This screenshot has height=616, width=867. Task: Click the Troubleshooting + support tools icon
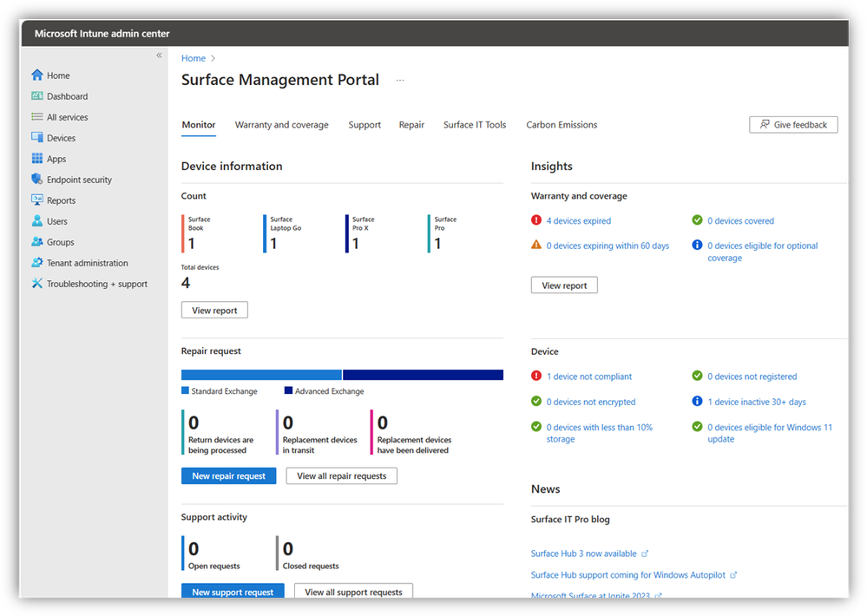(37, 284)
